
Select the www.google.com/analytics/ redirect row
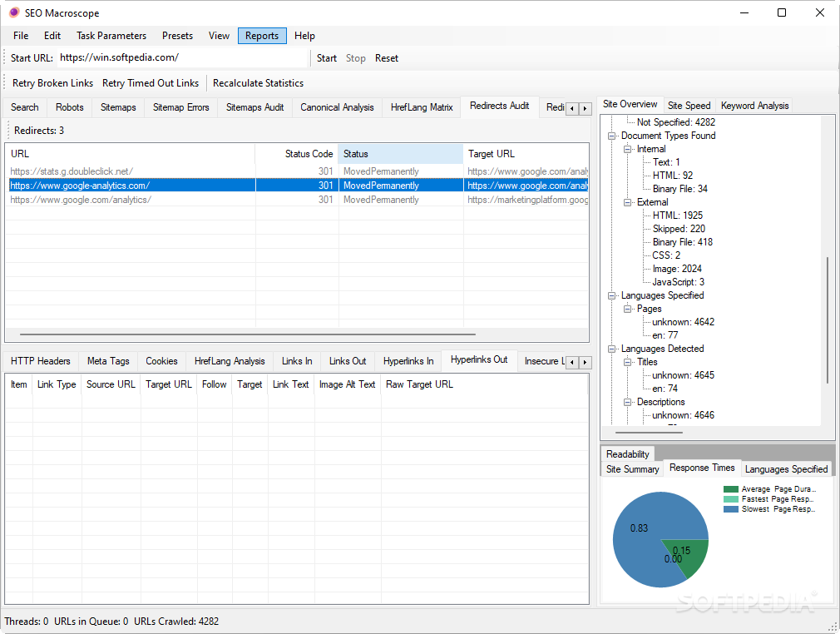[297, 200]
